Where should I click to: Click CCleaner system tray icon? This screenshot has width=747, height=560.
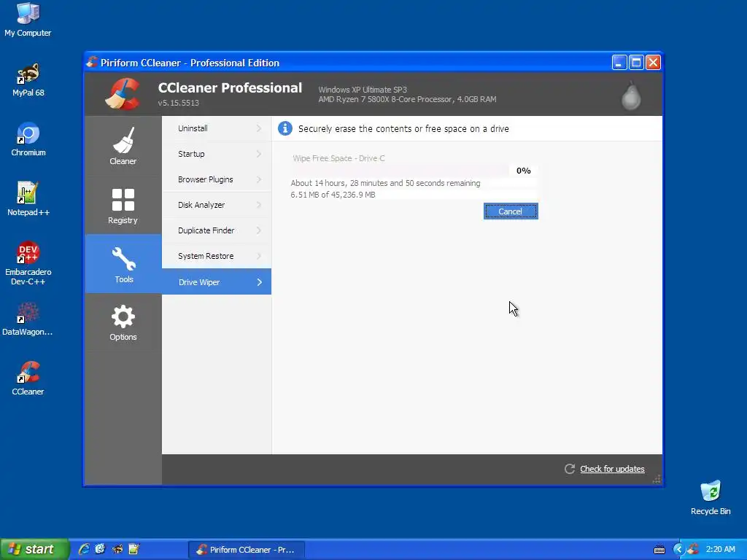pos(693,550)
